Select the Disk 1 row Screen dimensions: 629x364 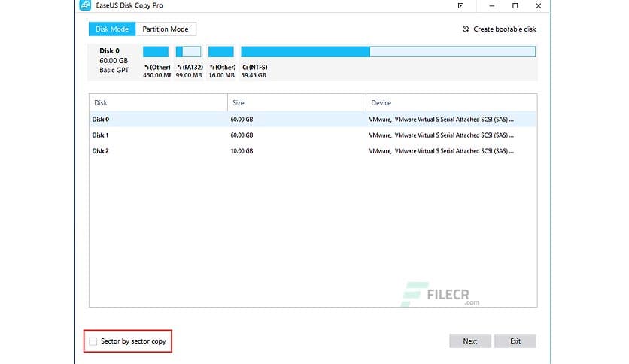click(x=313, y=135)
